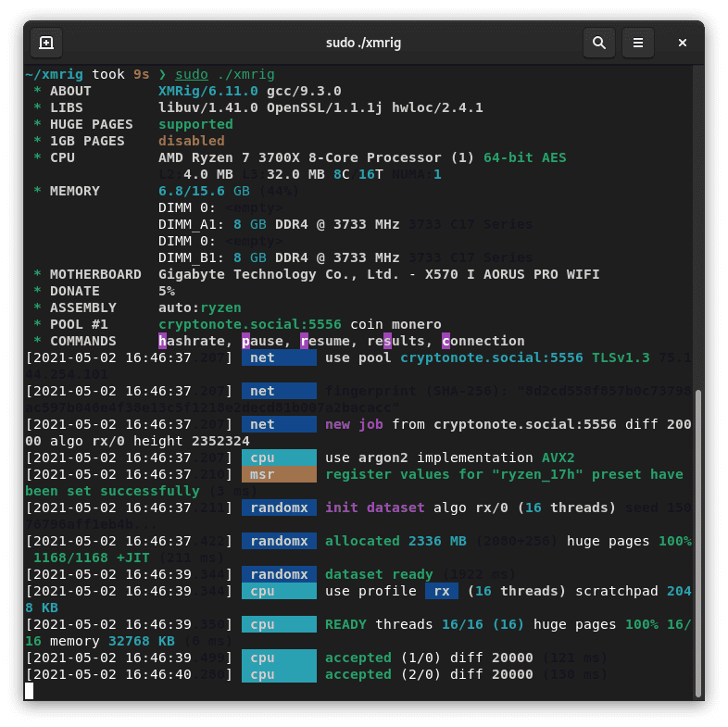The height and width of the screenshot is (727, 728).
Task: Click the "6.8/15.6 GB" memory value
Action: click(204, 192)
